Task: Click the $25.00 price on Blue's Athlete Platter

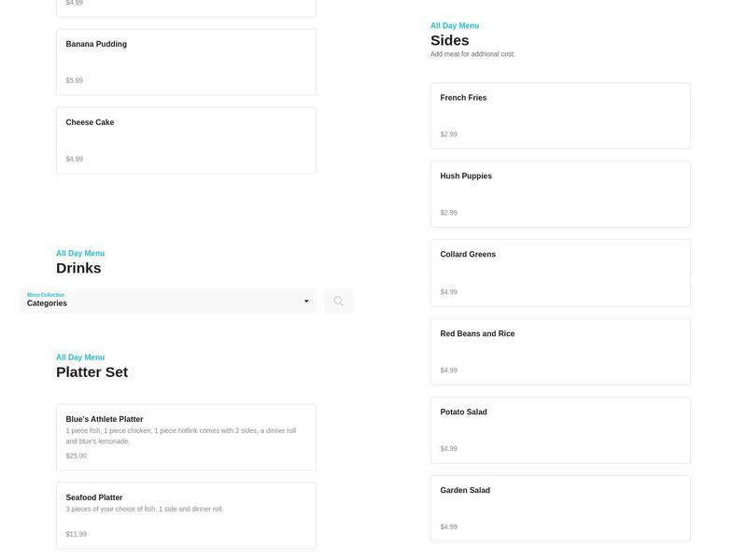Action: pos(77,456)
